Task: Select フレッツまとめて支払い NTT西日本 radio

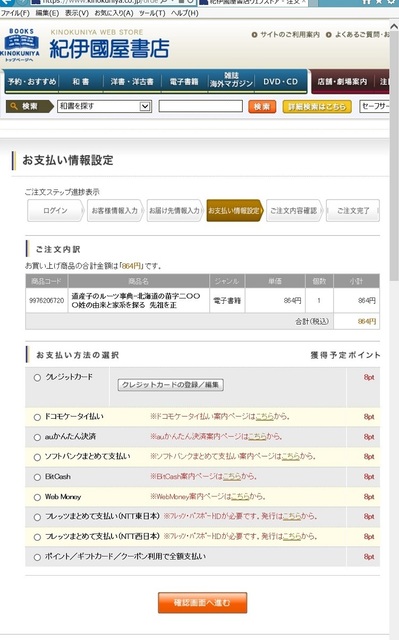Action: tap(37, 538)
